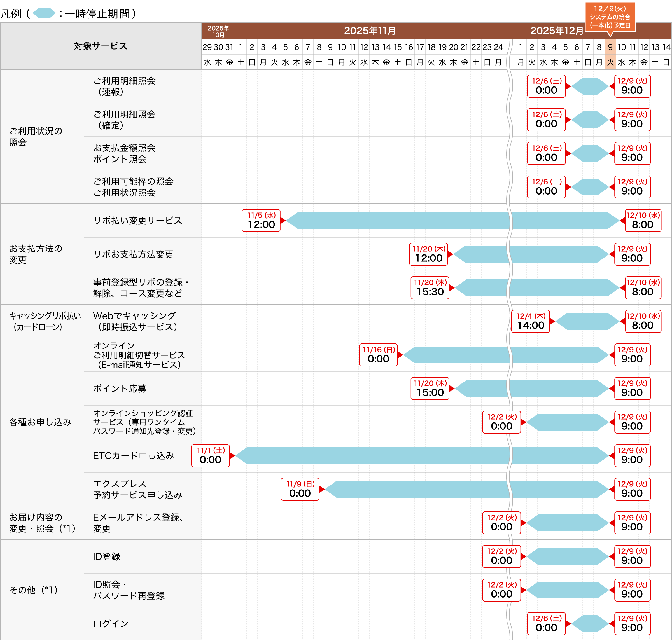Click the お支払金額照会 ポイント照会 row label
The width and height of the screenshot is (672, 641).
tap(124, 153)
